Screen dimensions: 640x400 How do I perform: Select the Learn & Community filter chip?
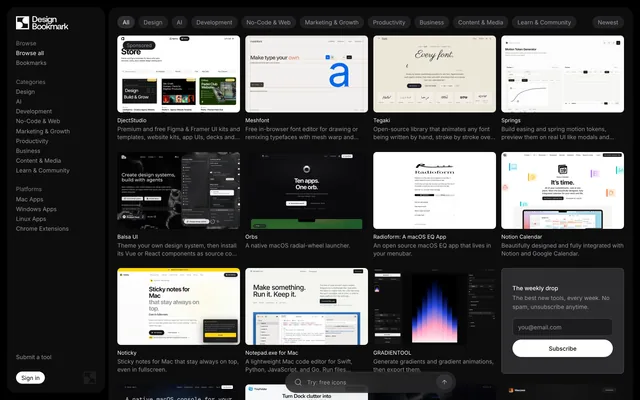point(544,22)
